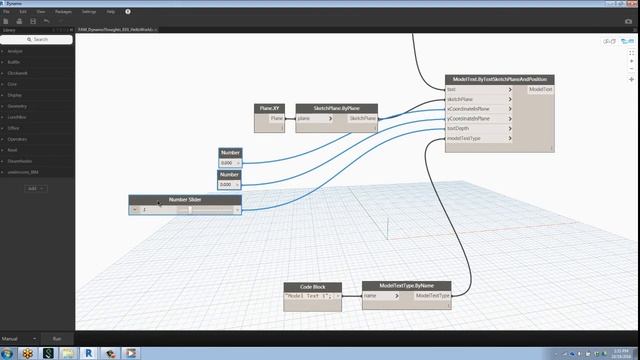Image resolution: width=640 pixels, height=360 pixels.
Task: Click the Revit icon in the taskbar
Action: click(88, 353)
